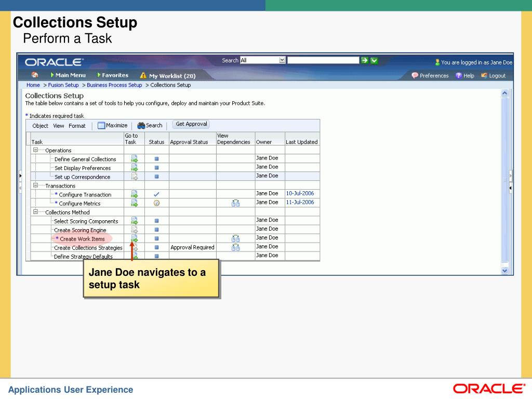Collapse the Collections Method tree node
Viewport: 532px width, 399px height.
click(35, 212)
